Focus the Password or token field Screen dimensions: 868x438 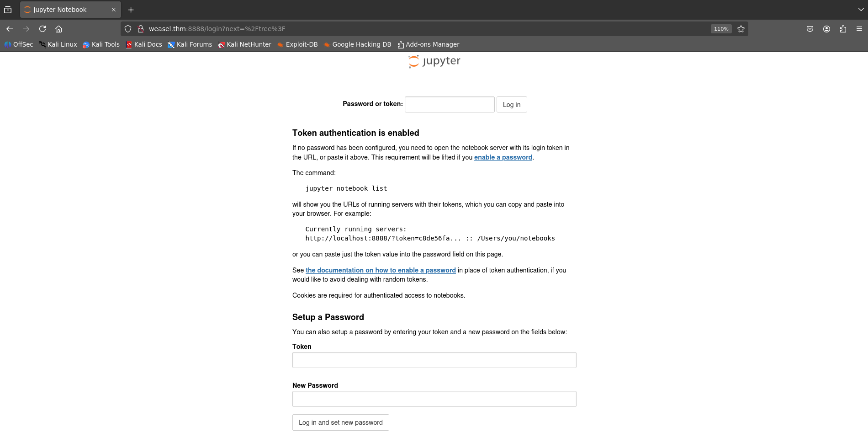click(449, 105)
